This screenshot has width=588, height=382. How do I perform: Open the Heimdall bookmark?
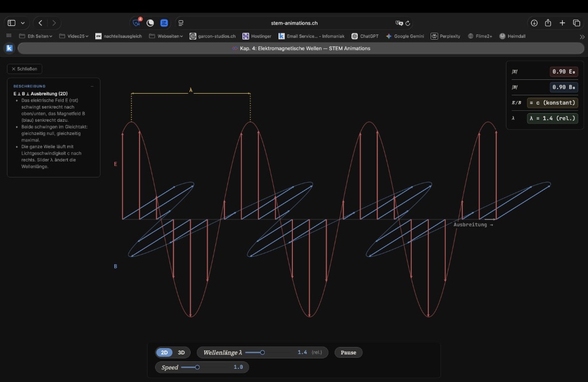512,36
